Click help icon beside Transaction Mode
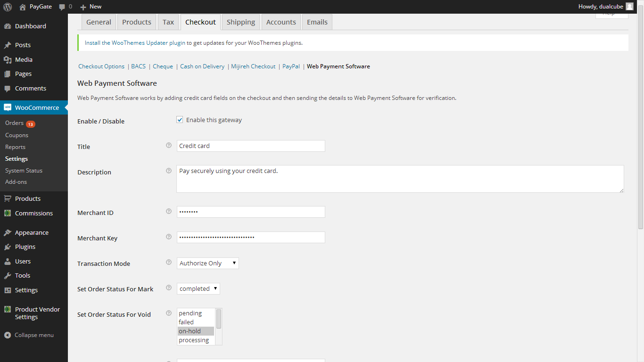Viewport: 644px width, 362px height. (169, 262)
